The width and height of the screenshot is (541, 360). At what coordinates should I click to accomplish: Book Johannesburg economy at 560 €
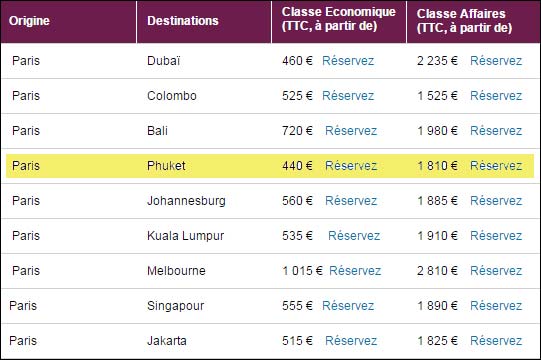[351, 201]
